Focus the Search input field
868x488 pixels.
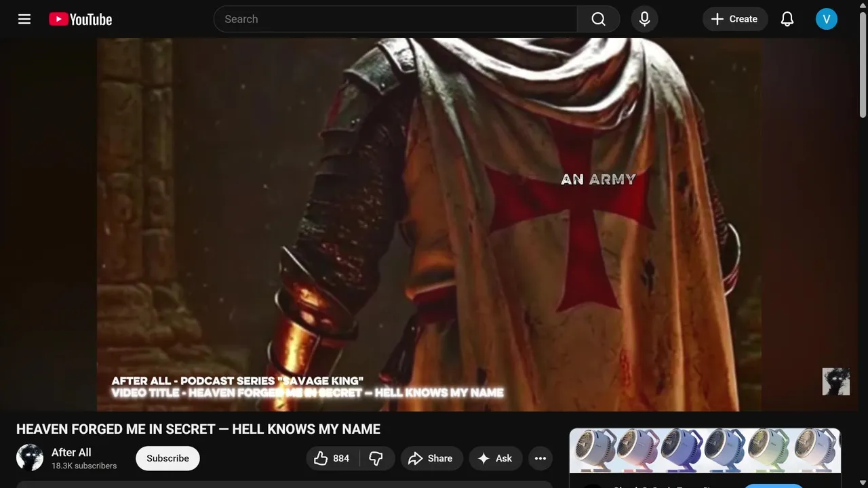(x=395, y=19)
